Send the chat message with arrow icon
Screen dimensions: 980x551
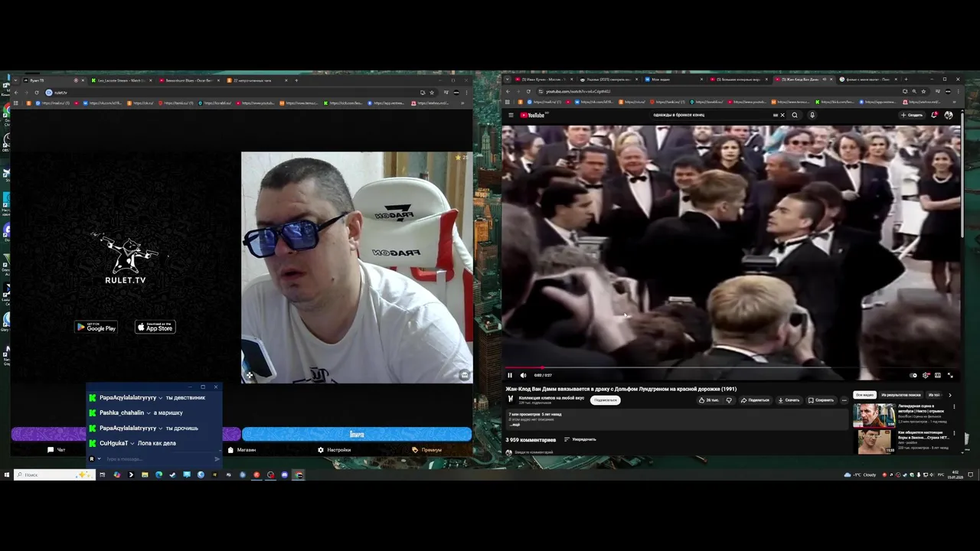pos(217,459)
